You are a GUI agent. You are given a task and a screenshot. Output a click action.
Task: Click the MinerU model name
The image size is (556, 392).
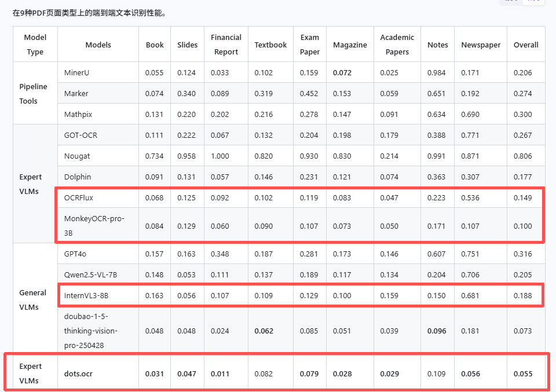click(76, 72)
